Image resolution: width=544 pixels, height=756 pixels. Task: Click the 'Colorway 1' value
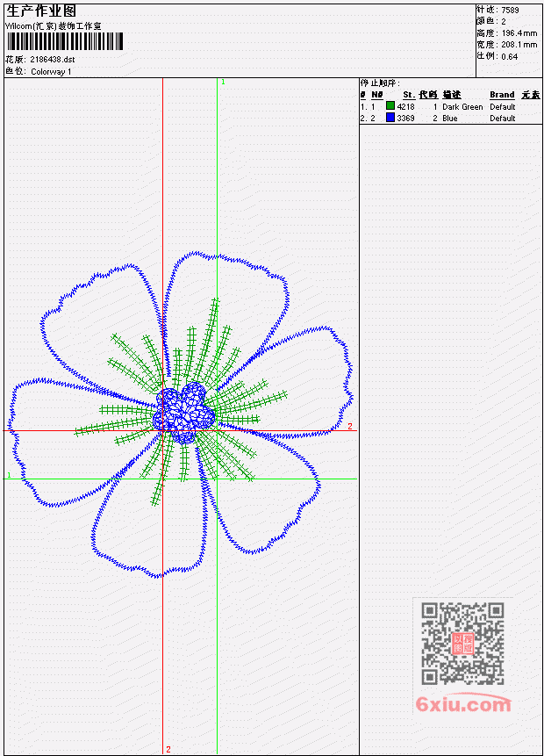pos(51,72)
